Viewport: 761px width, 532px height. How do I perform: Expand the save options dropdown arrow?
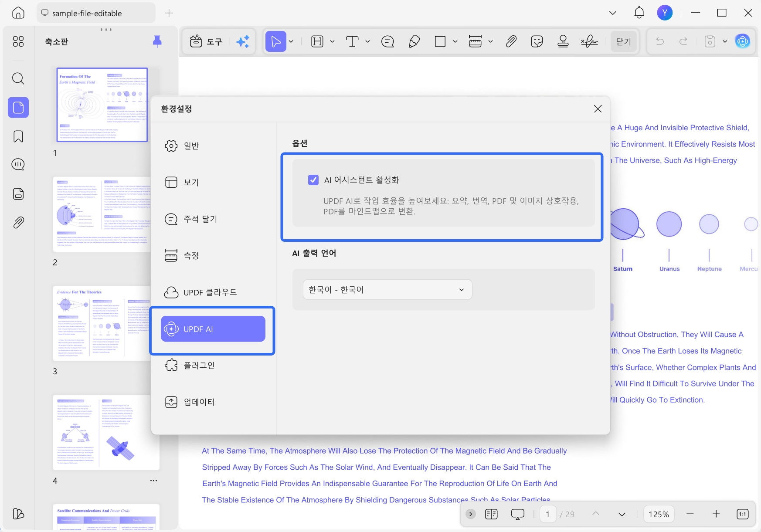(725, 41)
